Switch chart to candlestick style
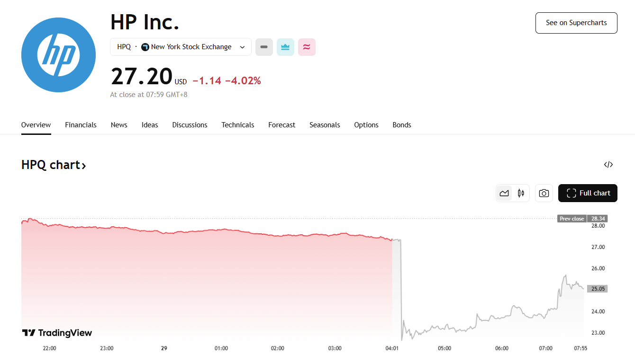635x364 pixels. 521,193
